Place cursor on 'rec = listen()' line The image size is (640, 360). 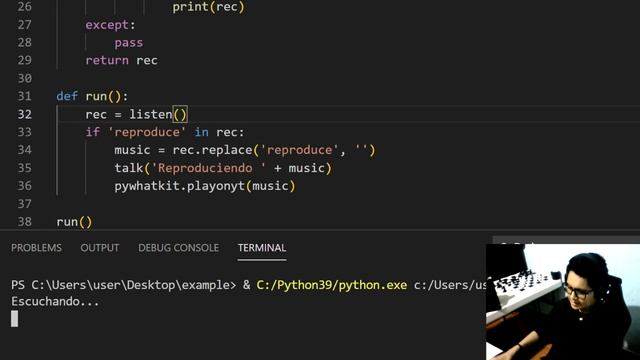point(136,114)
